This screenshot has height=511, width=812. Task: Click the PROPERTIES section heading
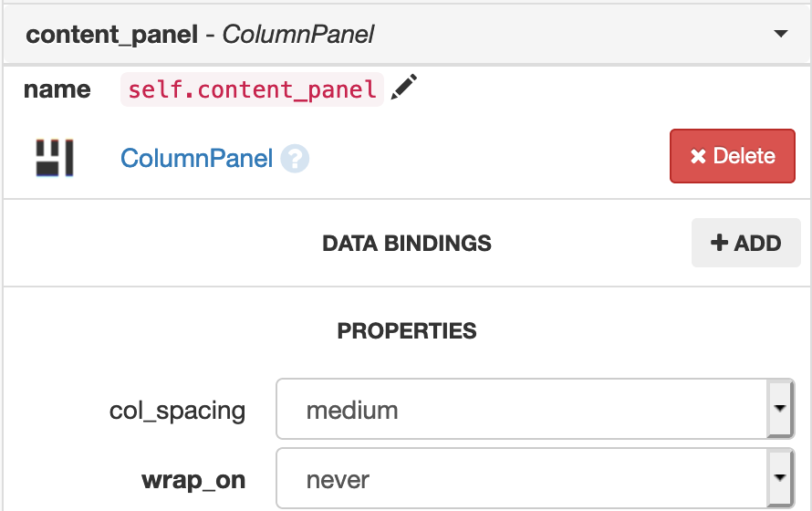tap(407, 331)
